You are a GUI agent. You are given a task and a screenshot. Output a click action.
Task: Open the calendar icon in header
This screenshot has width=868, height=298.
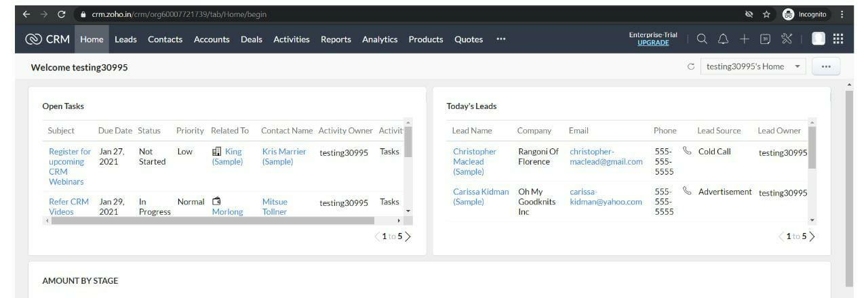click(765, 39)
